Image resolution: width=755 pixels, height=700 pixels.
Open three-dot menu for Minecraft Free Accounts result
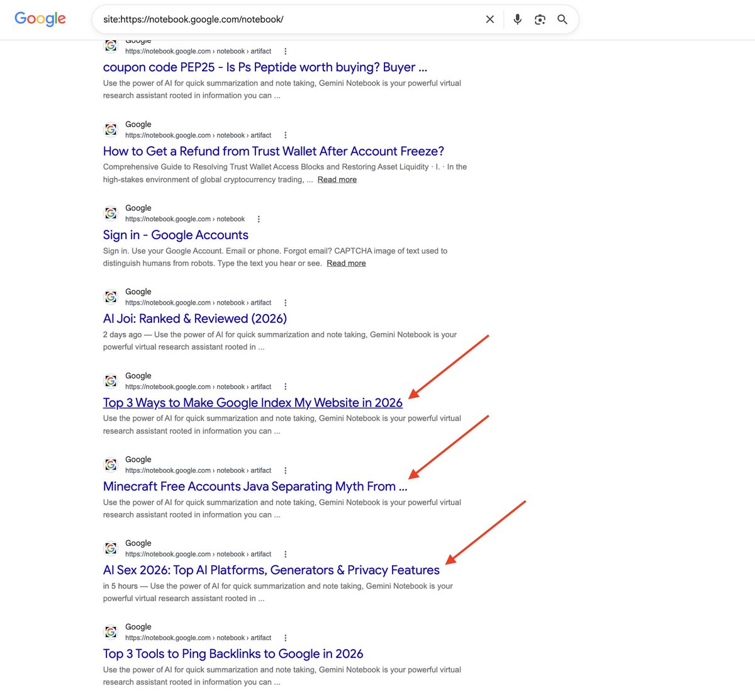pyautogui.click(x=286, y=470)
